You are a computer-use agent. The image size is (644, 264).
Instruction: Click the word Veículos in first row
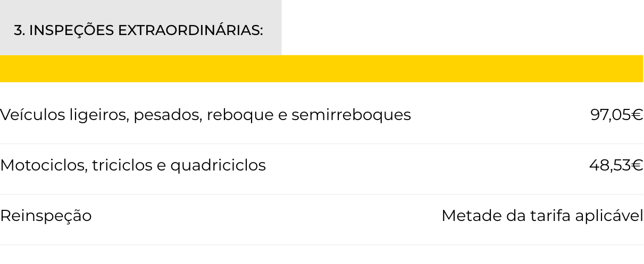click(x=32, y=115)
